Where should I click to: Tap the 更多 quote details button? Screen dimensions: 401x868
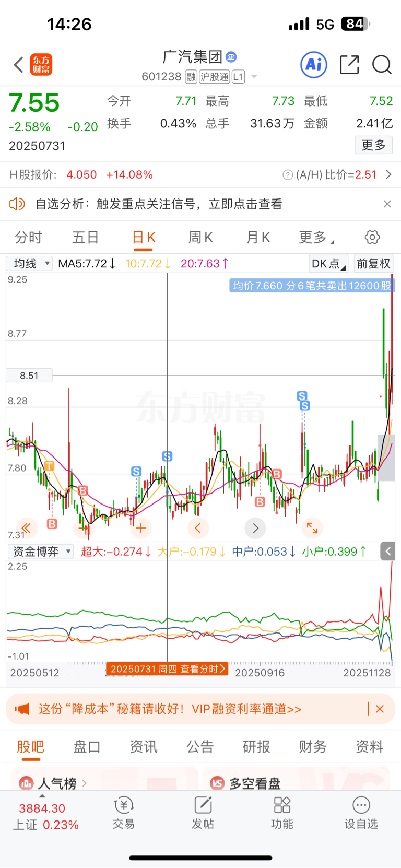(x=374, y=145)
